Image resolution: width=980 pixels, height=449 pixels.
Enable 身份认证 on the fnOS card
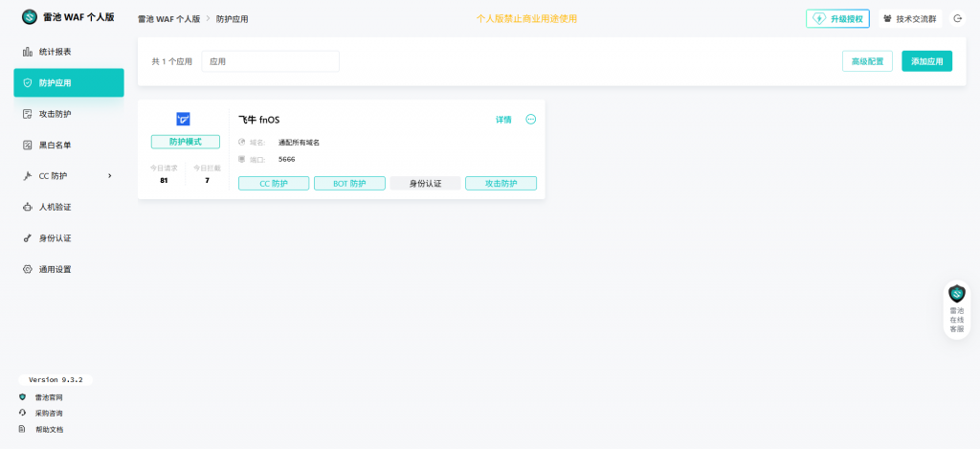tap(425, 183)
